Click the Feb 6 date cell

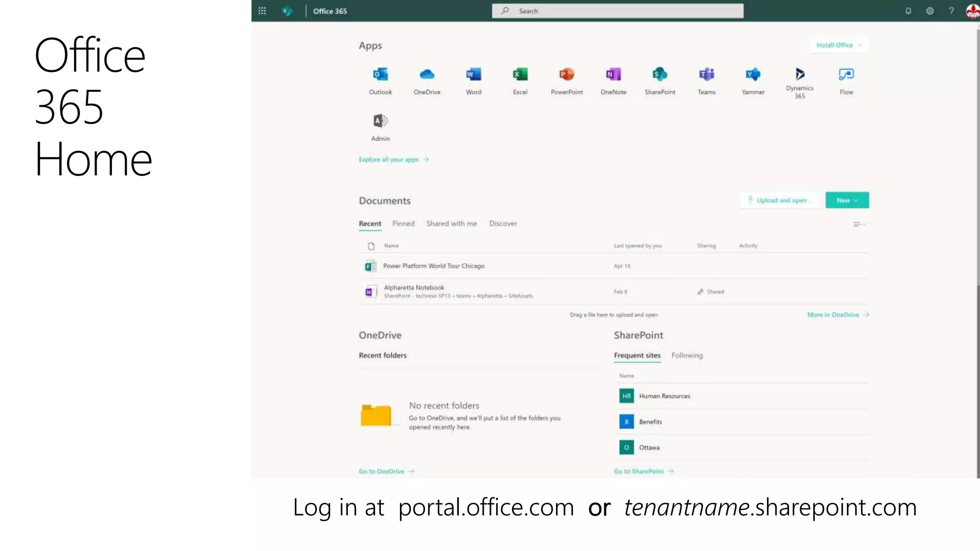coord(620,292)
